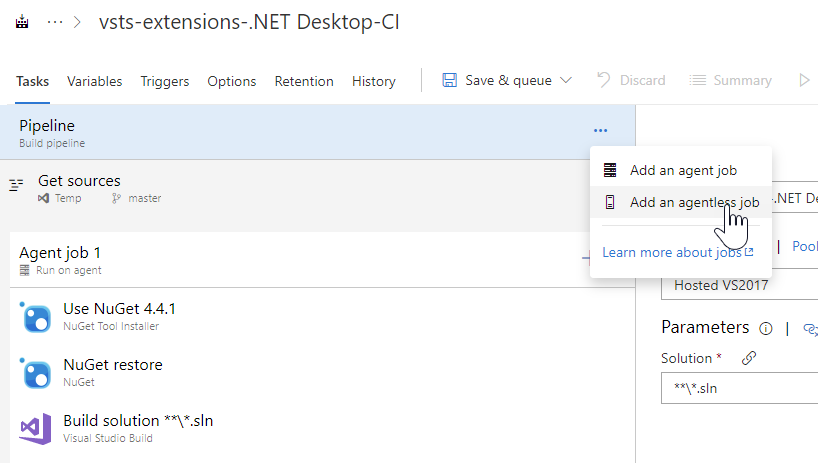This screenshot has width=818, height=463.
Task: Expand the Save & queue dropdown
Action: point(566,80)
